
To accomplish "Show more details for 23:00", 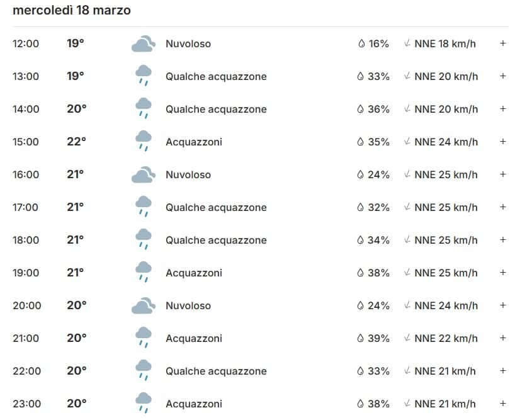I will [503, 404].
